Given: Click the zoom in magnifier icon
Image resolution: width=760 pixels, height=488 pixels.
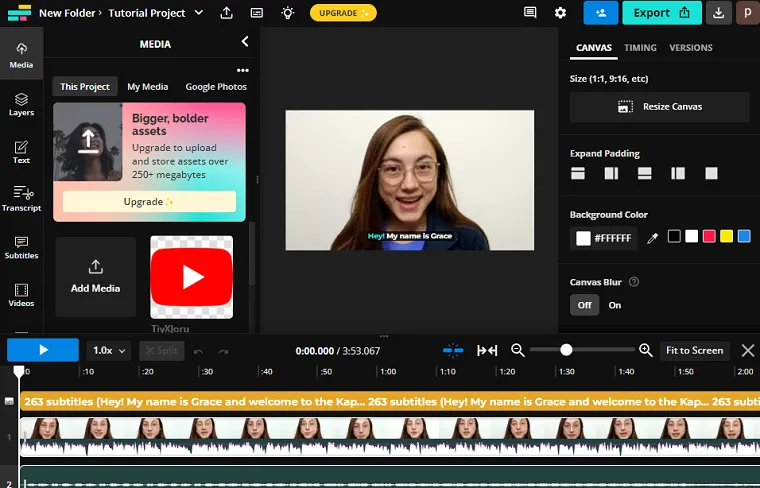Looking at the screenshot, I should 646,350.
